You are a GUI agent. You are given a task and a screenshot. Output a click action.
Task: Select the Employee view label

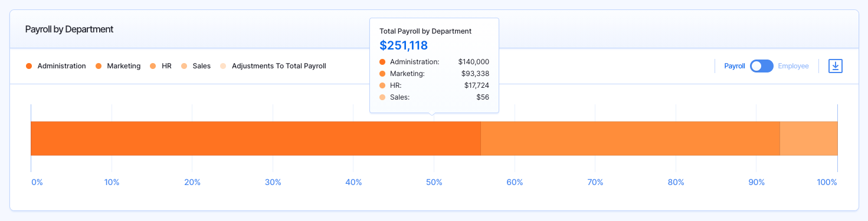[x=794, y=66]
